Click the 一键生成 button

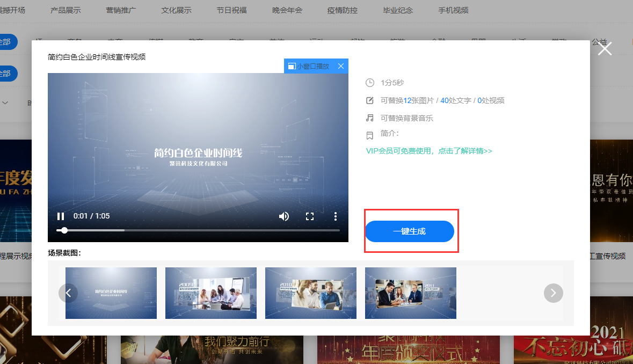[x=410, y=231]
